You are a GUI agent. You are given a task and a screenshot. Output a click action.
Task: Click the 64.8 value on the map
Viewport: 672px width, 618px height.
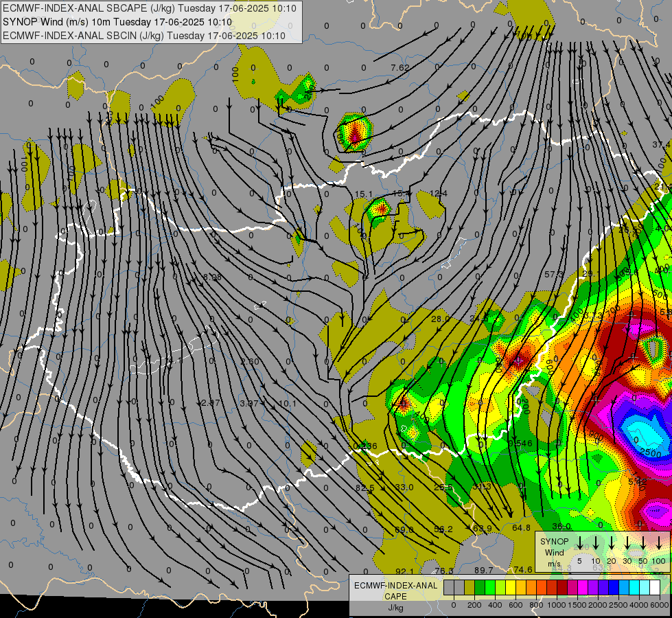point(521,528)
